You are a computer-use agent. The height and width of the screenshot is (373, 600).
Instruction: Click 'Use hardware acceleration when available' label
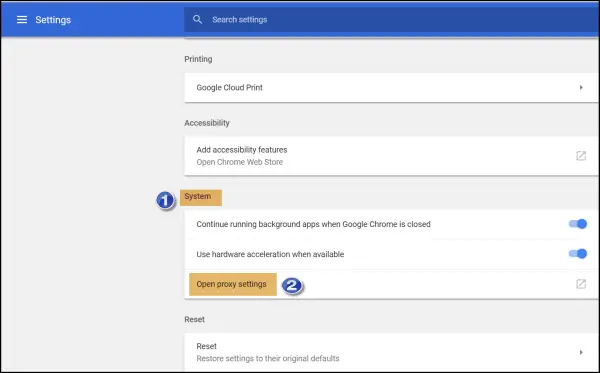click(x=270, y=254)
